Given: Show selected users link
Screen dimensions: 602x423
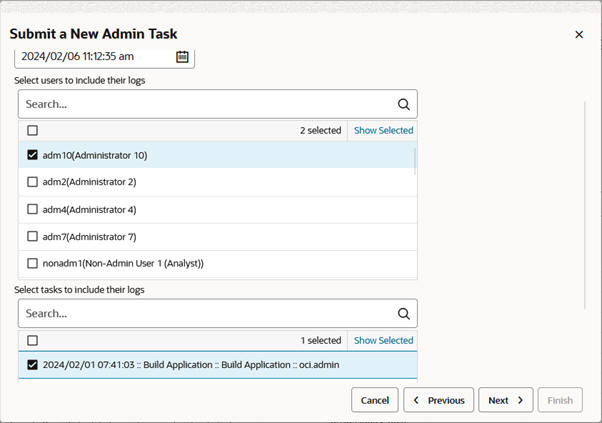Looking at the screenshot, I should [383, 131].
